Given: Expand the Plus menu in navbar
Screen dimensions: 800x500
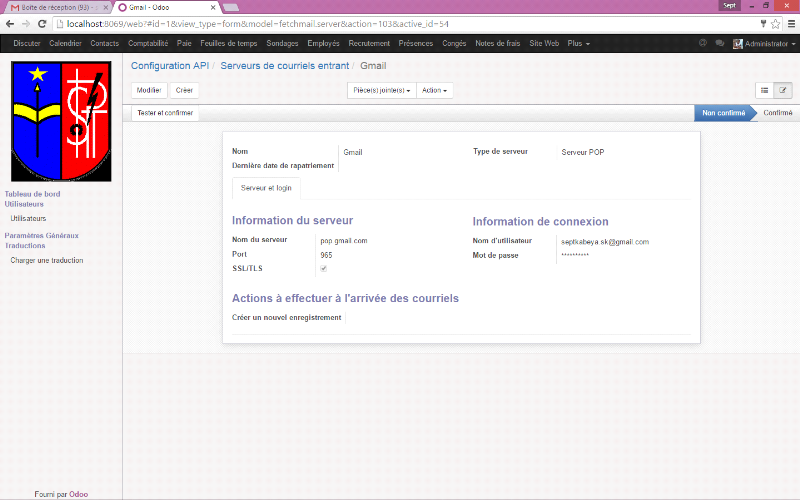Looking at the screenshot, I should pyautogui.click(x=578, y=44).
